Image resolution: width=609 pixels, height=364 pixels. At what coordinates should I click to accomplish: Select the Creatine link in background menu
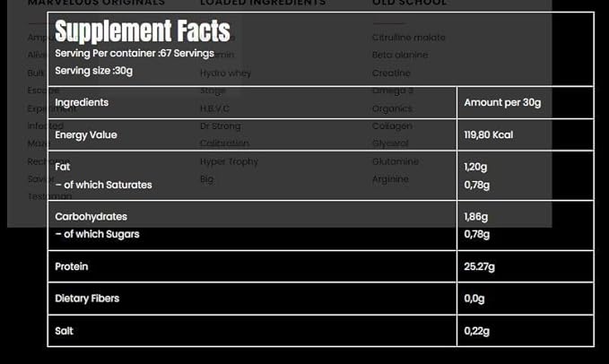[391, 73]
